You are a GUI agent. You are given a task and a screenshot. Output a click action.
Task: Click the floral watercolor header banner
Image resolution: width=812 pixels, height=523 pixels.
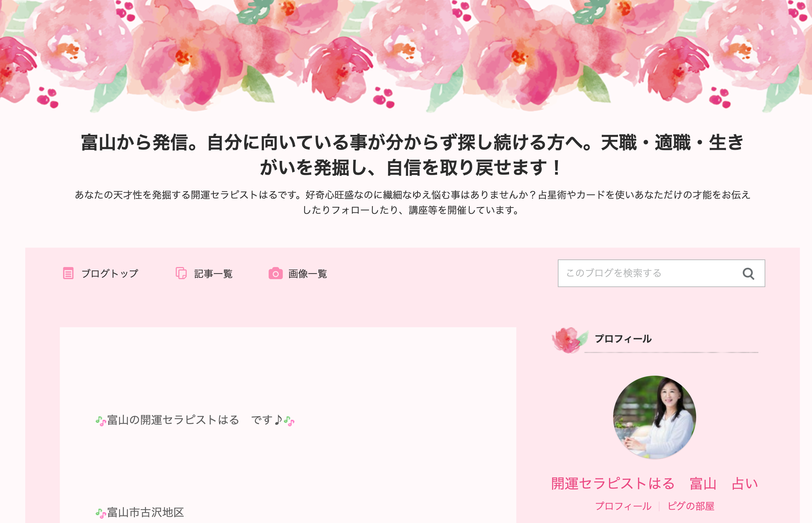(406, 56)
